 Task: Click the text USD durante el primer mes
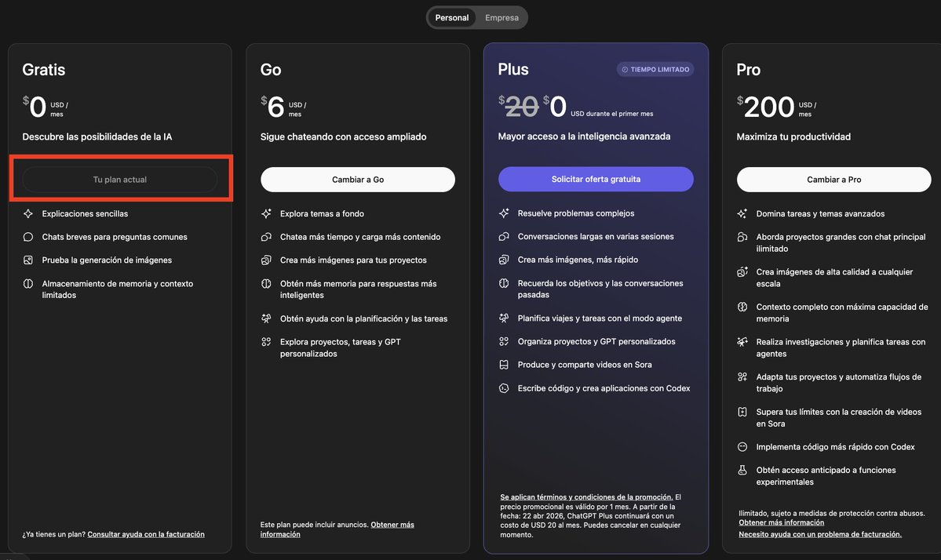click(x=611, y=113)
